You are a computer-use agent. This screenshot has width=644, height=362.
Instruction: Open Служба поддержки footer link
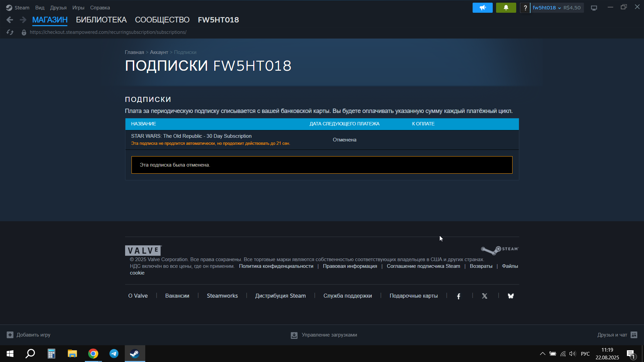[347, 296]
